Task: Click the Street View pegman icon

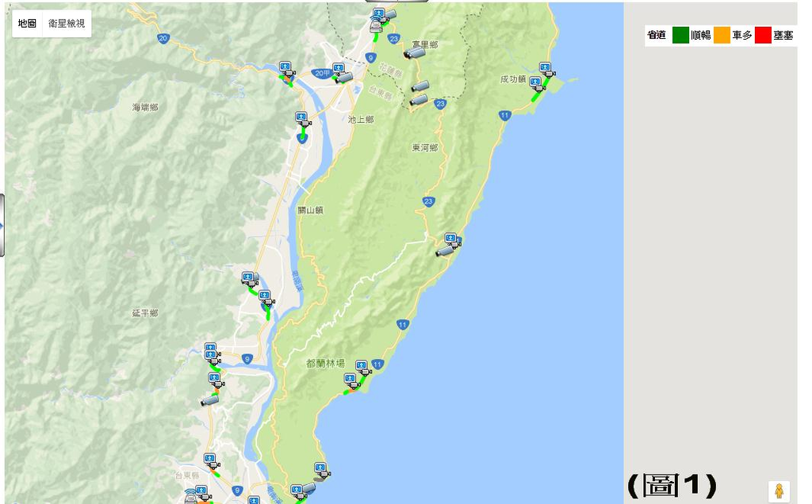Action: [x=779, y=491]
